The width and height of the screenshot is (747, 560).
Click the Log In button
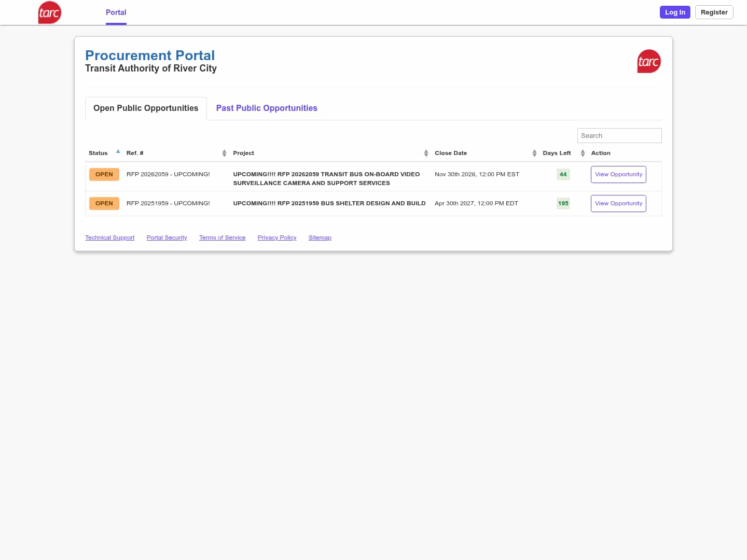[x=675, y=12]
